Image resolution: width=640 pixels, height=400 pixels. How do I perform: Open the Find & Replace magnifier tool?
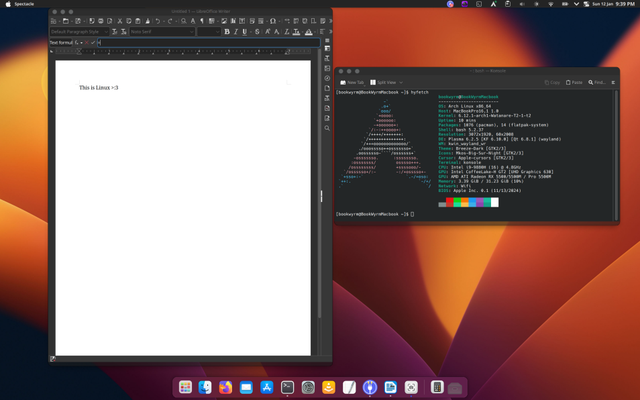184,21
